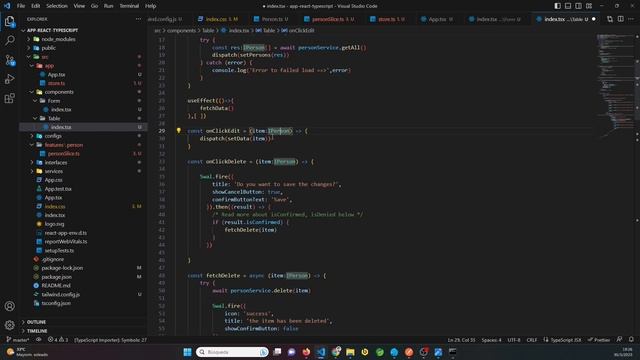Open the File menu
Image resolution: width=640 pixels, height=360 pixels.
click(21, 6)
